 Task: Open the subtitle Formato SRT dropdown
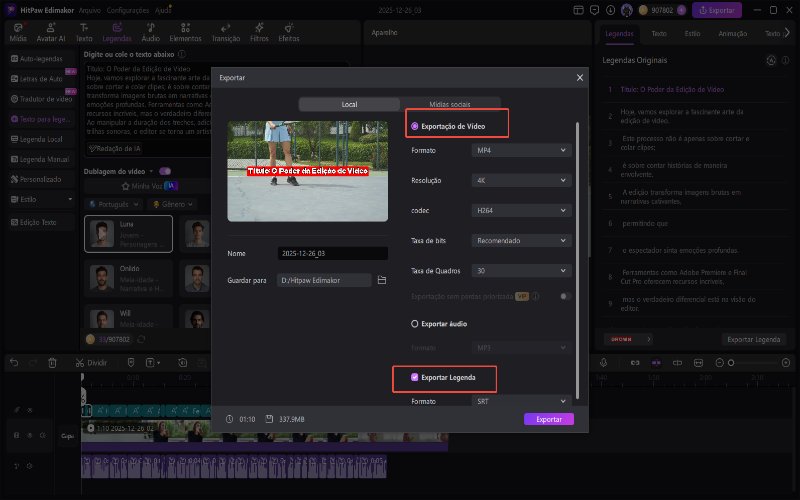[521, 402]
